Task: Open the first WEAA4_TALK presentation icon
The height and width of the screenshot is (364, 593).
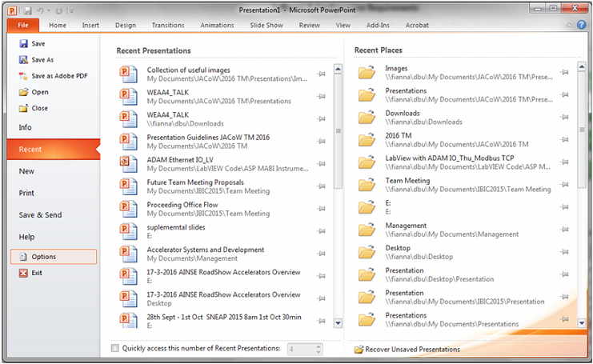Action: point(128,96)
